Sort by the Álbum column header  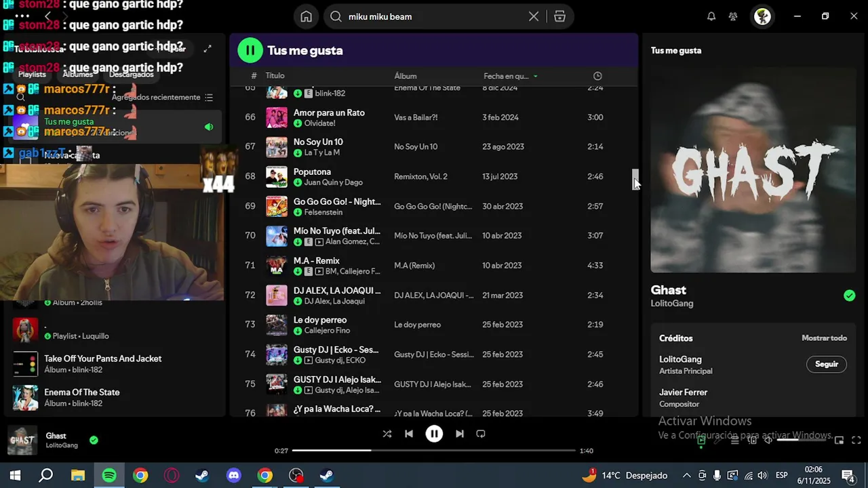pyautogui.click(x=406, y=76)
